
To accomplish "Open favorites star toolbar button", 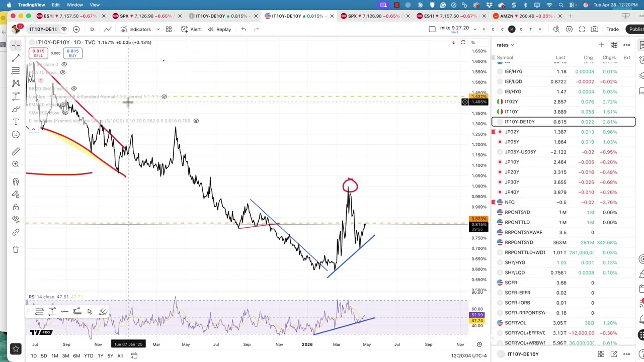I will click(16, 348).
